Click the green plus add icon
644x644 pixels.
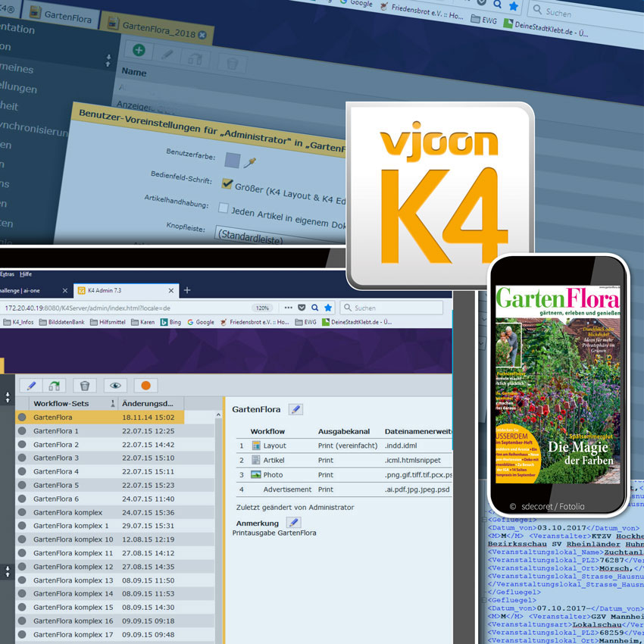[x=139, y=51]
